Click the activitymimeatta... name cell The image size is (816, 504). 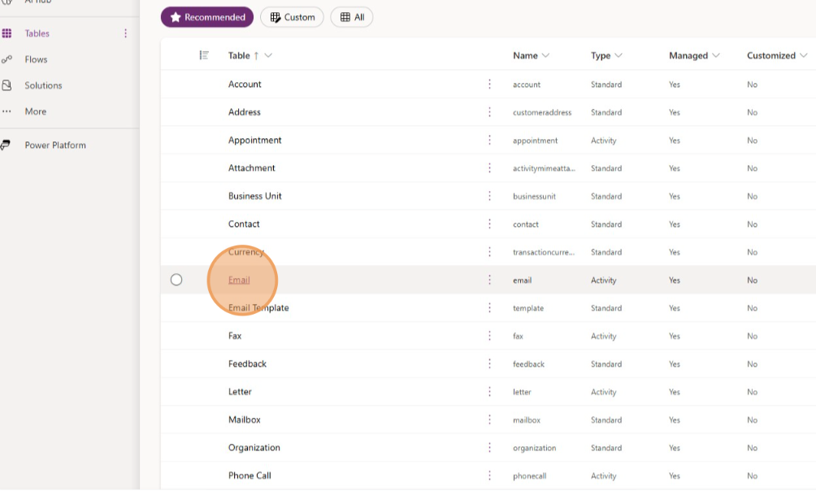544,169
